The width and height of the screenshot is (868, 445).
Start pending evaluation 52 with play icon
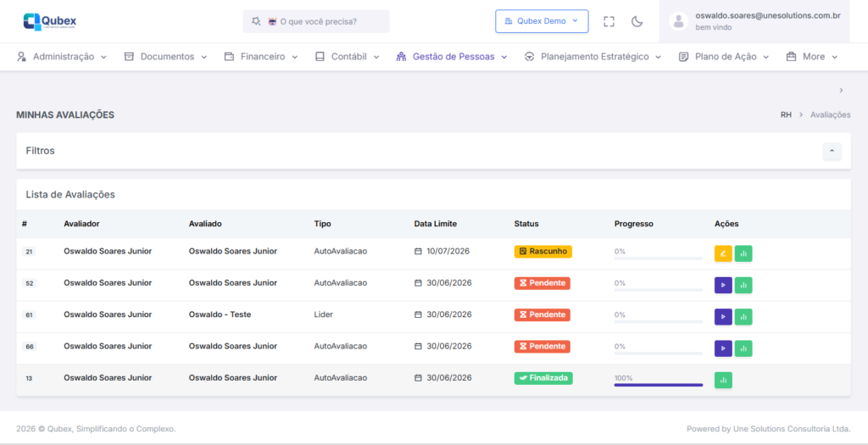pyautogui.click(x=723, y=285)
